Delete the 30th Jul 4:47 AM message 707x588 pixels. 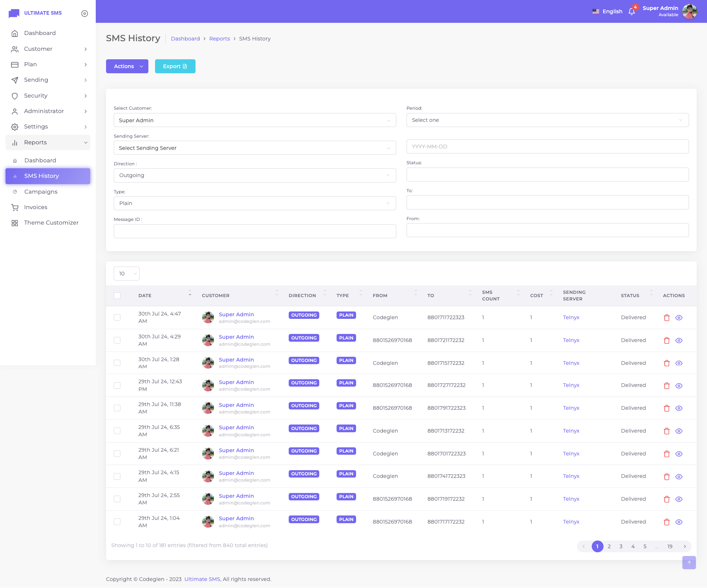click(666, 317)
